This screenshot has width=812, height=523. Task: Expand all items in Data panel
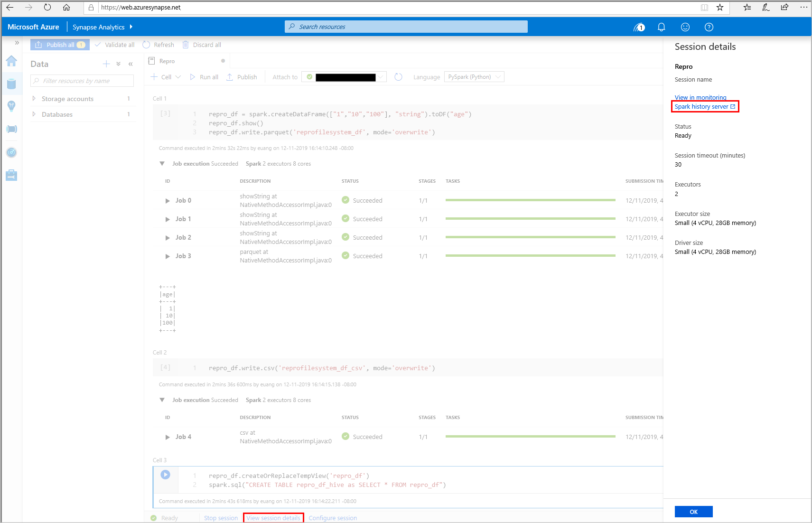click(x=119, y=64)
